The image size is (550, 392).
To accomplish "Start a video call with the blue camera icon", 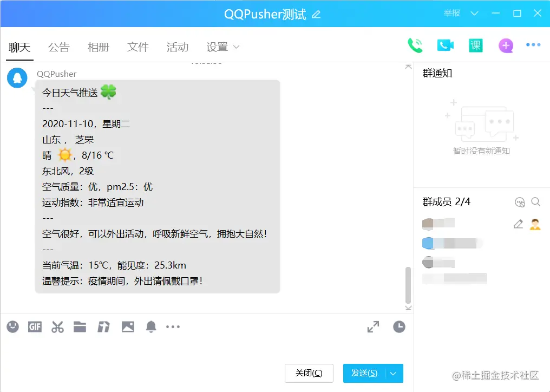I will 446,45.
